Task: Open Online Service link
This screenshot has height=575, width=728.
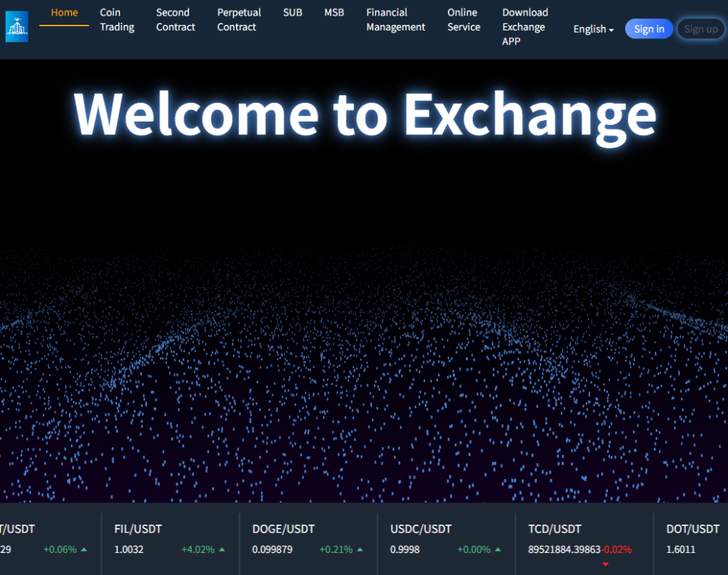Action: tap(464, 20)
